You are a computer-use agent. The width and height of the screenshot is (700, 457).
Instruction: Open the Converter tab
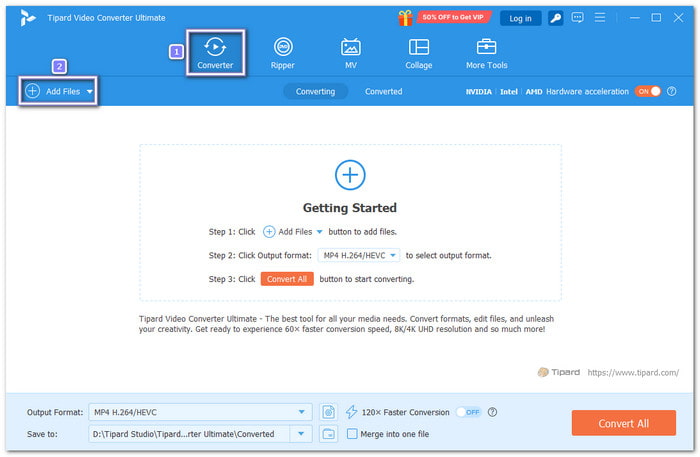[215, 53]
